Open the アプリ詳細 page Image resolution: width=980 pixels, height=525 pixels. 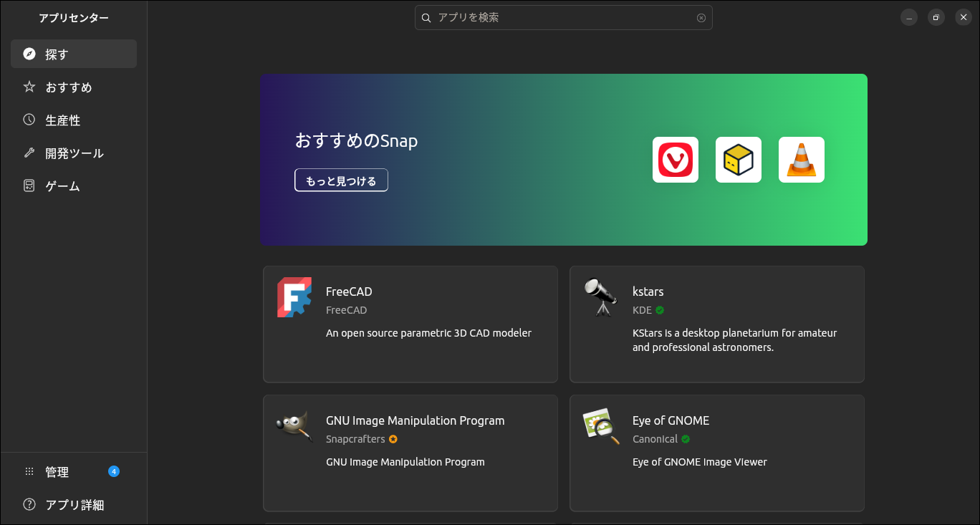pyautogui.click(x=74, y=504)
